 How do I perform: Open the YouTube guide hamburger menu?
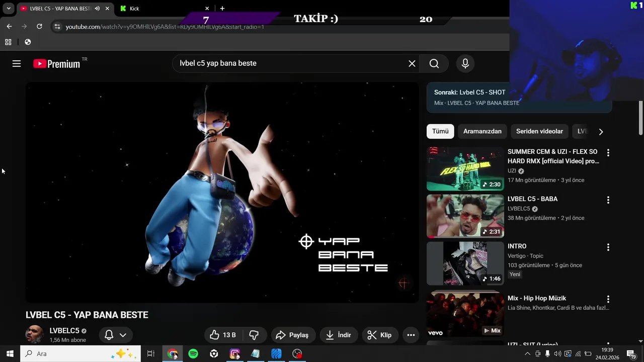(x=17, y=63)
